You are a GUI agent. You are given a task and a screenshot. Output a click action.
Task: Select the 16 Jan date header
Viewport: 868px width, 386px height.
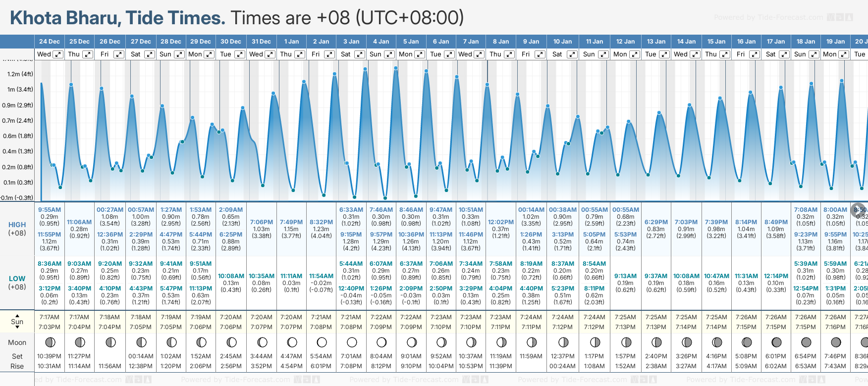coord(746,42)
